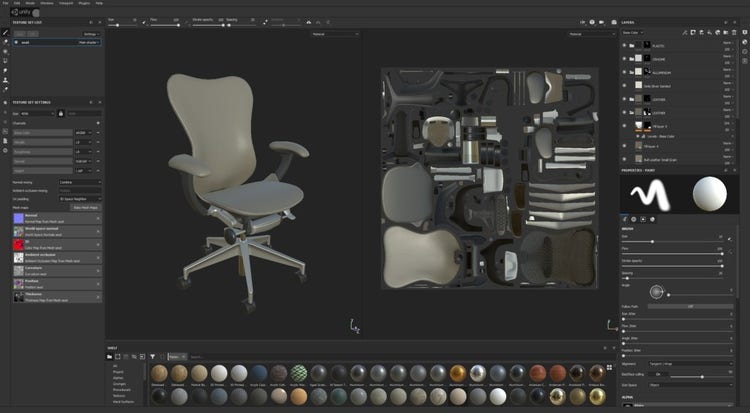Select the Eraser tool in left toolbar
This screenshot has width=750, height=413.
(x=5, y=42)
